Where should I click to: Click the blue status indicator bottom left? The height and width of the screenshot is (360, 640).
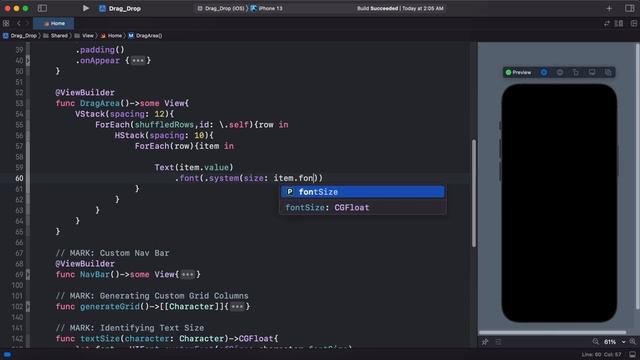pos(7,354)
